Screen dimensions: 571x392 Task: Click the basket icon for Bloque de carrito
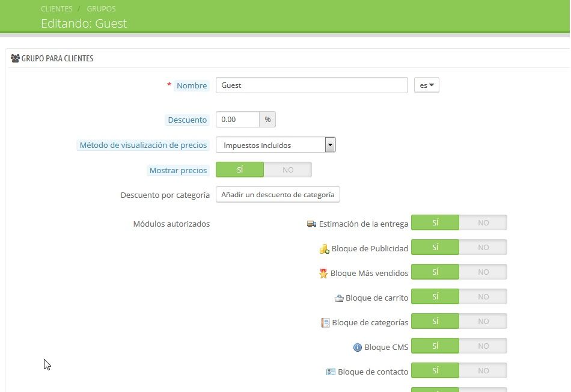pos(339,298)
